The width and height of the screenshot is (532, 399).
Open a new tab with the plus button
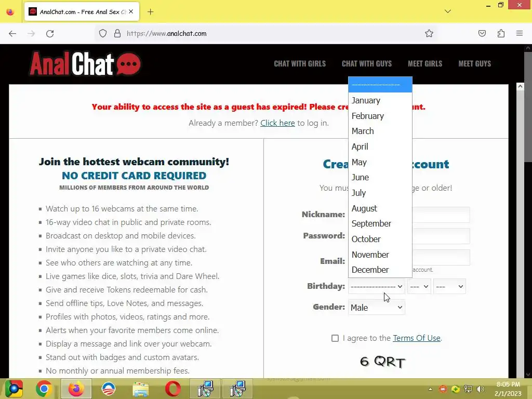(150, 12)
